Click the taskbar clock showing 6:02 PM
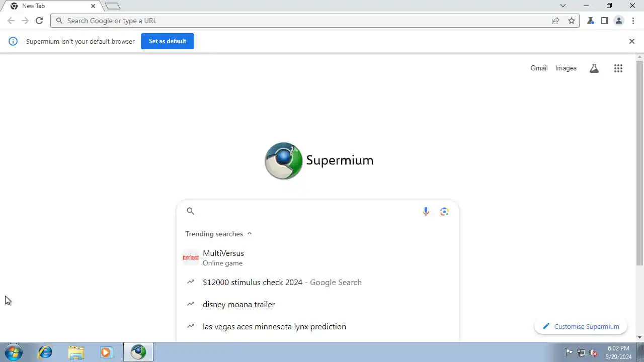Viewport: 644px width, 362px height. click(x=619, y=352)
